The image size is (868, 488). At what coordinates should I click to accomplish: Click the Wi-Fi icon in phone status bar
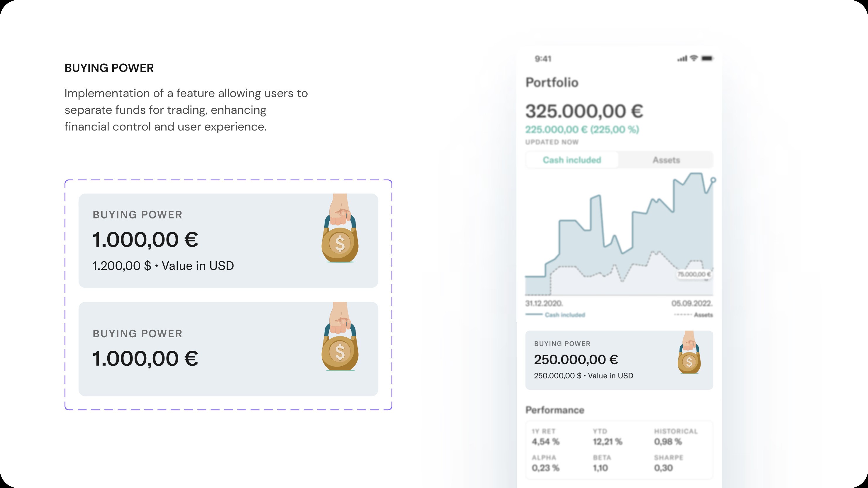coord(694,58)
